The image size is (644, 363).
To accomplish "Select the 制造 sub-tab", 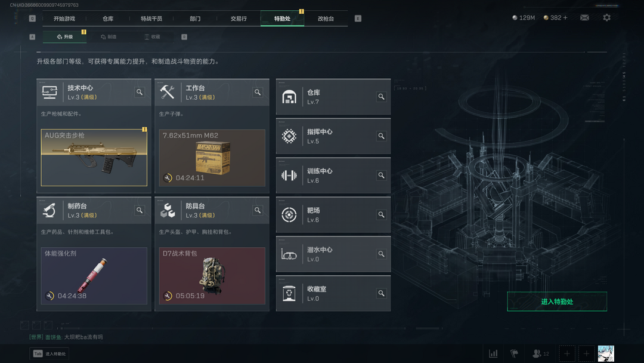I will coord(109,36).
